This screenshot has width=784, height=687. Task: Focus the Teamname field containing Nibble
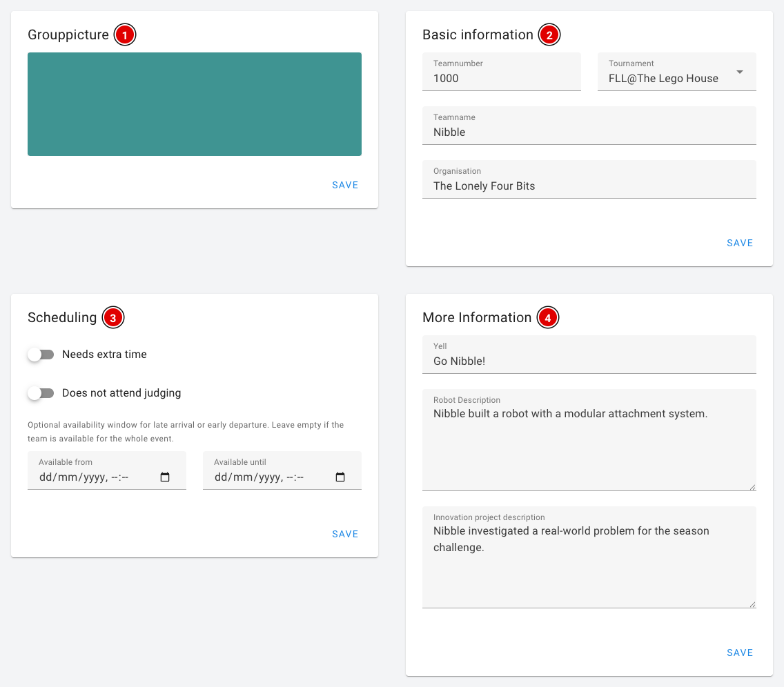click(589, 126)
